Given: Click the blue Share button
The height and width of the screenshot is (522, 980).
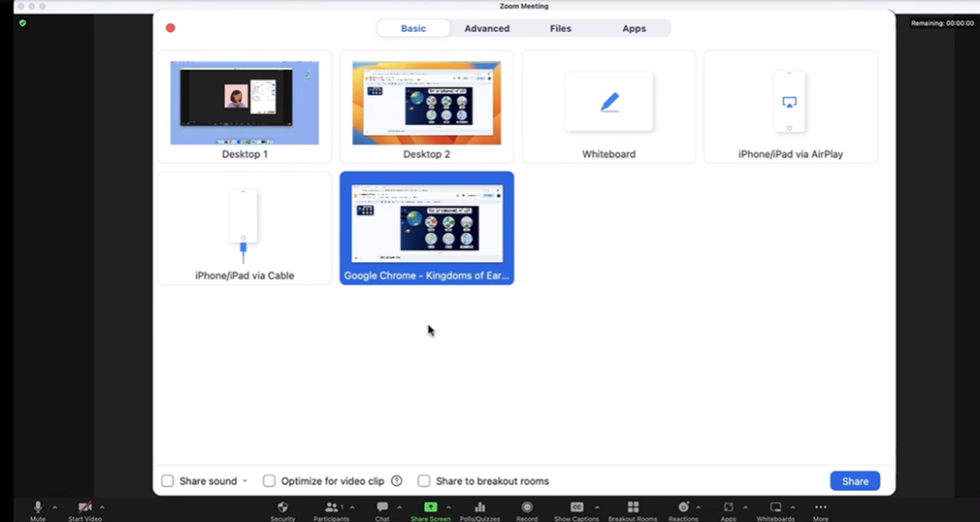Looking at the screenshot, I should (855, 481).
